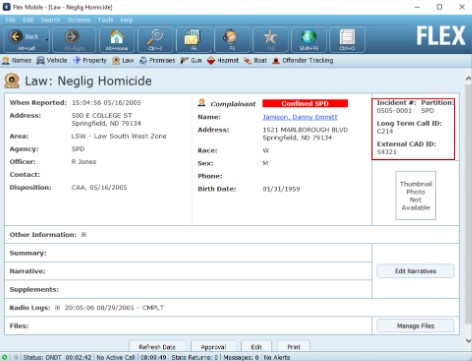Screen dimensions: 472x361
Task: Select the officer name R Jones
Action: point(84,162)
